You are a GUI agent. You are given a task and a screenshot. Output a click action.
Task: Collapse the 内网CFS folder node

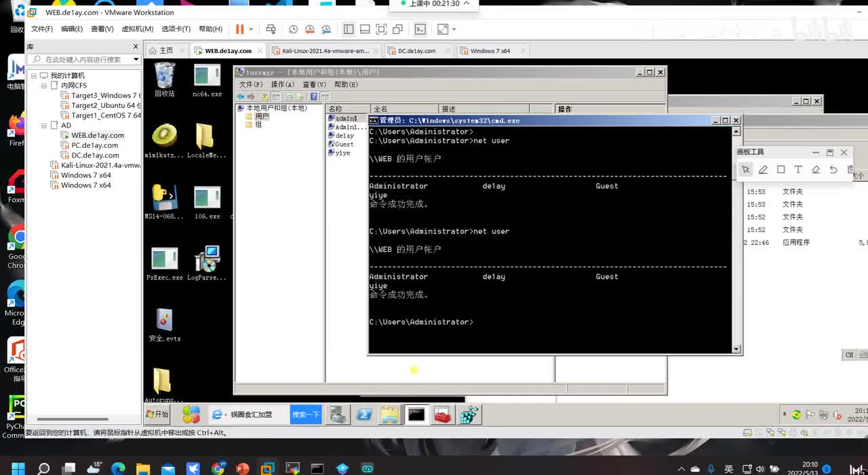click(x=45, y=85)
